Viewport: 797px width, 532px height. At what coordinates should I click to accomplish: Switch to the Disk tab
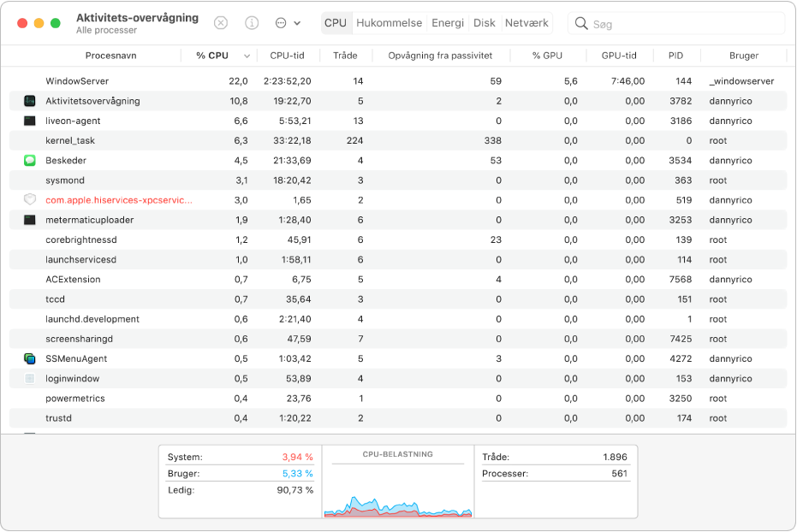pos(484,23)
